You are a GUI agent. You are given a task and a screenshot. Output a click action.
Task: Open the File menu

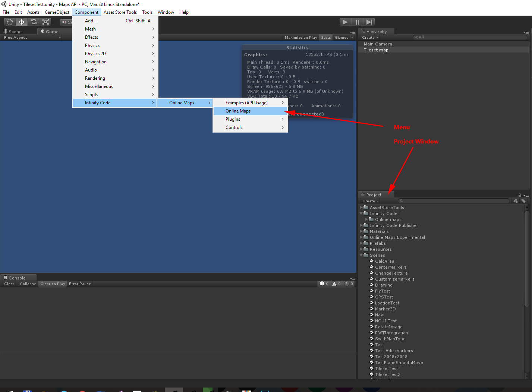pos(6,12)
